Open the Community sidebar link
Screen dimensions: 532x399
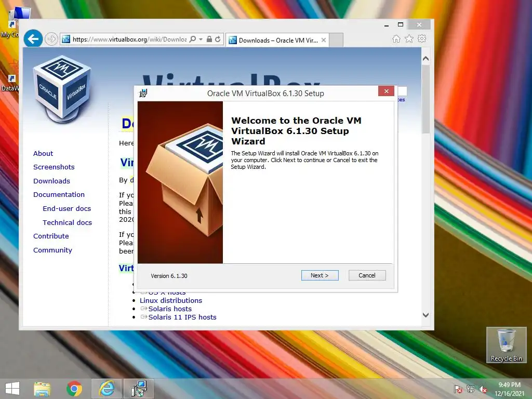tap(52, 250)
